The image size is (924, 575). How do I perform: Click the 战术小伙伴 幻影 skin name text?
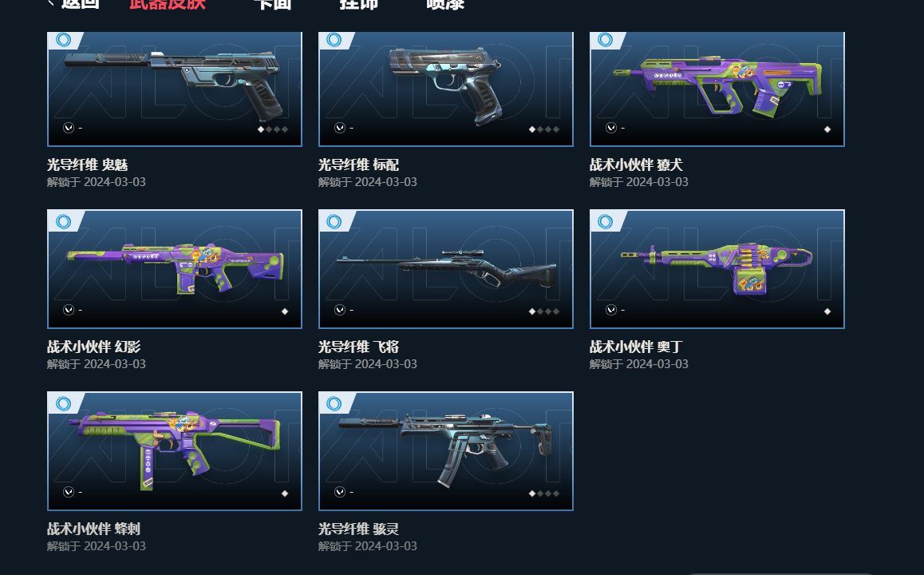pyautogui.click(x=93, y=347)
